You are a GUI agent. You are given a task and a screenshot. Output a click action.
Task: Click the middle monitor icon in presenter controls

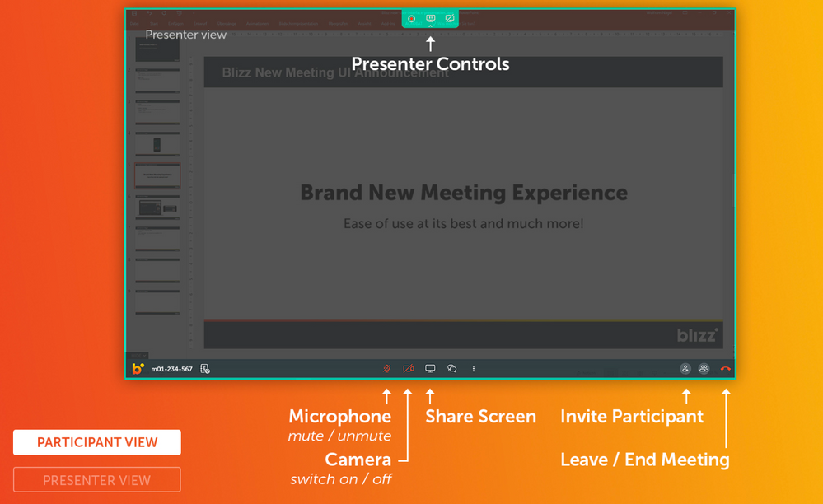tap(430, 18)
